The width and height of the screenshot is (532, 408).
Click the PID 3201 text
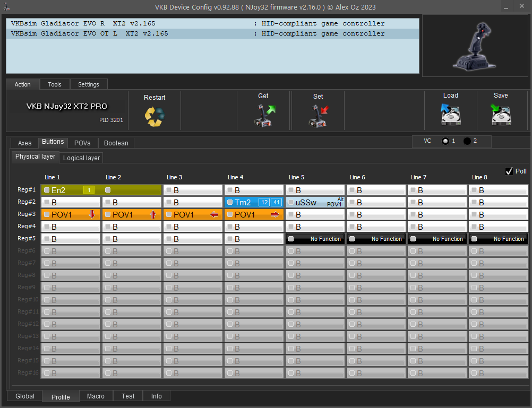click(111, 120)
